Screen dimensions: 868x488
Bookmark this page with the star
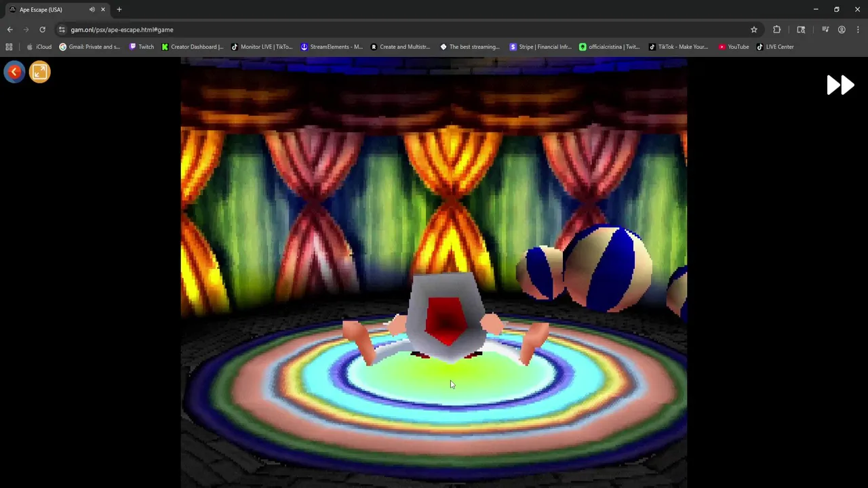point(753,30)
